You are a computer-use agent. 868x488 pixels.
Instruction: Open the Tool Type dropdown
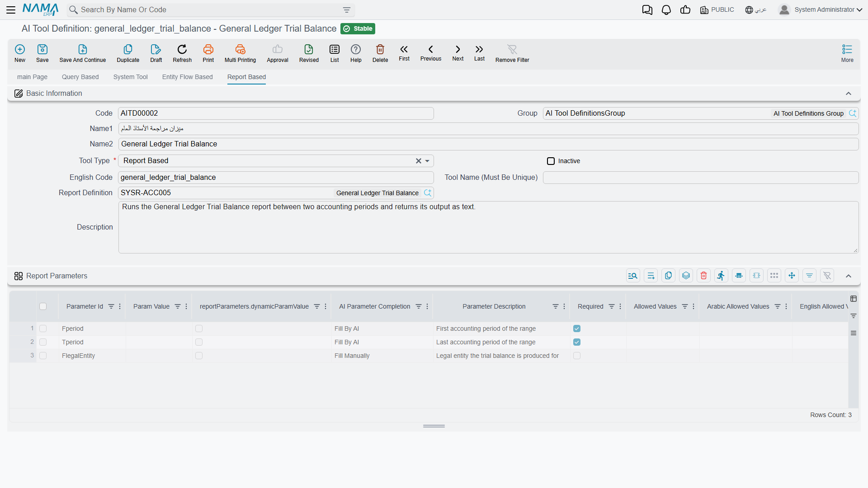point(427,161)
